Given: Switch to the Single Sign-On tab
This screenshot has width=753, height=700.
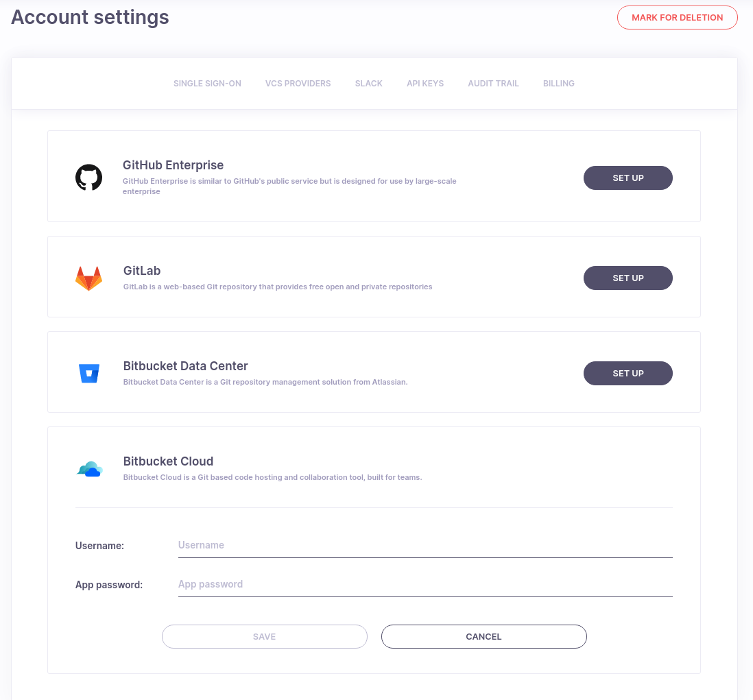Looking at the screenshot, I should pyautogui.click(x=207, y=83).
